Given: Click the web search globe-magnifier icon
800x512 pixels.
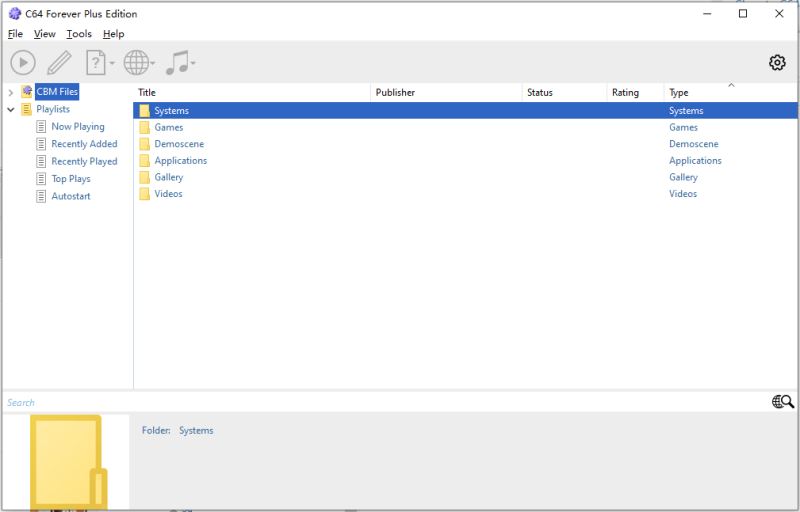Looking at the screenshot, I should tap(783, 402).
